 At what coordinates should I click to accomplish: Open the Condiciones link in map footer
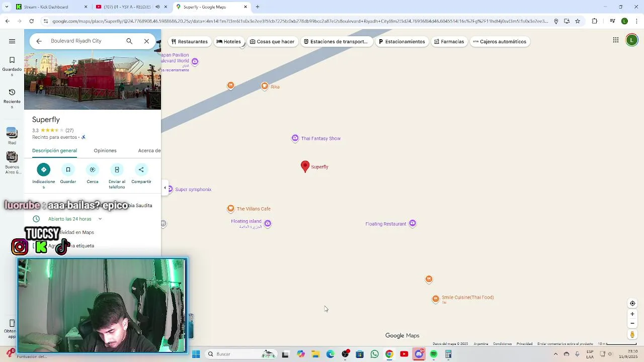click(502, 344)
